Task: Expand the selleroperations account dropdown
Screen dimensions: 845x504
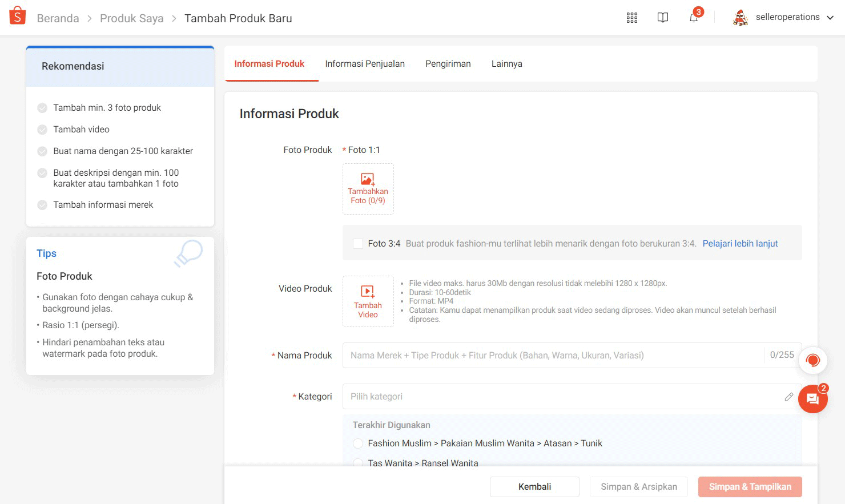Action: [x=830, y=18]
